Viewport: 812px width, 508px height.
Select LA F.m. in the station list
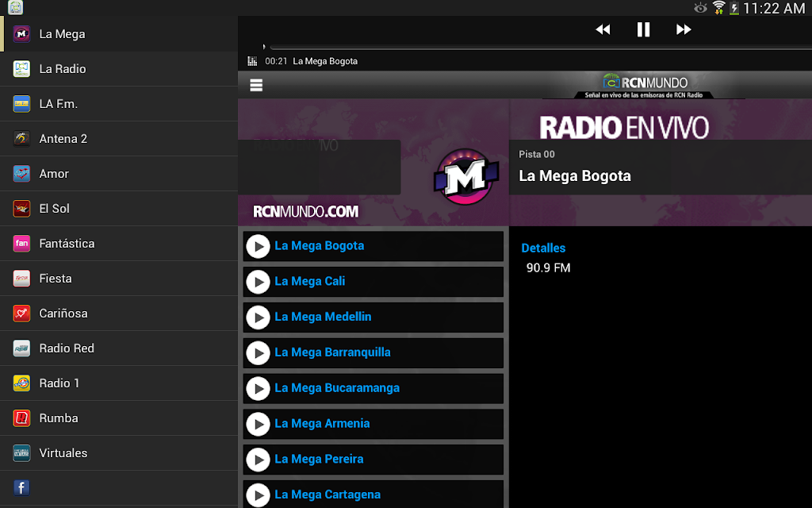coord(119,104)
